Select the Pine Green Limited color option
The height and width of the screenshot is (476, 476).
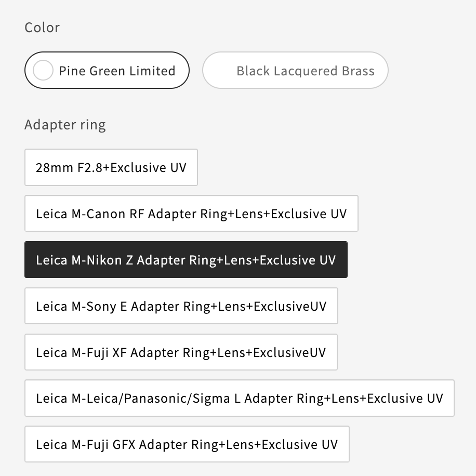(107, 70)
